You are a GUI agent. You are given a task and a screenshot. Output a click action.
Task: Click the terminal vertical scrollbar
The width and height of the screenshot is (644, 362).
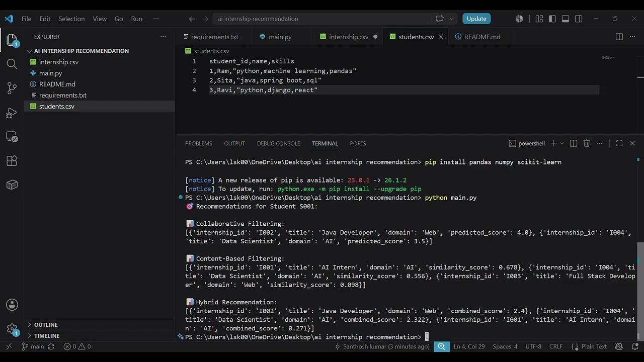point(640,292)
